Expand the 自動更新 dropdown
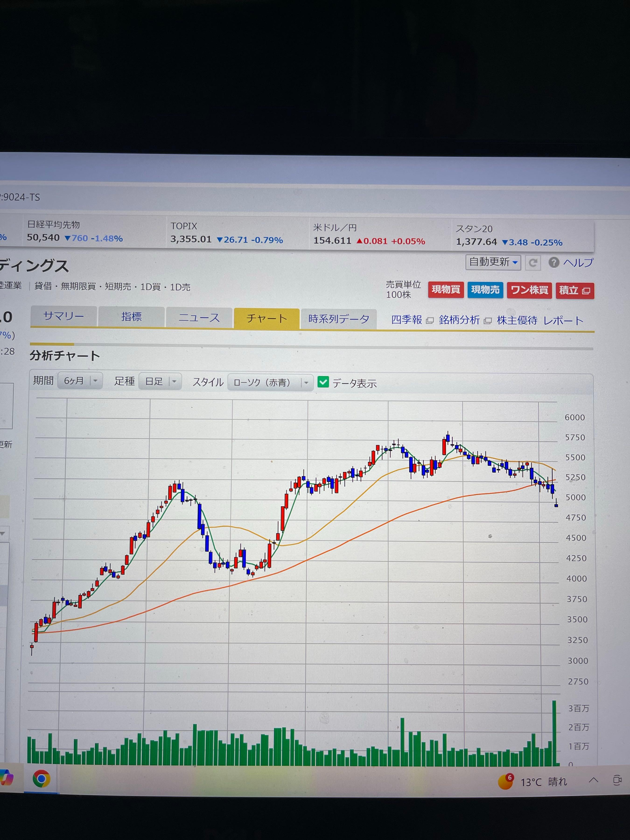The width and height of the screenshot is (630, 840). coord(493,262)
